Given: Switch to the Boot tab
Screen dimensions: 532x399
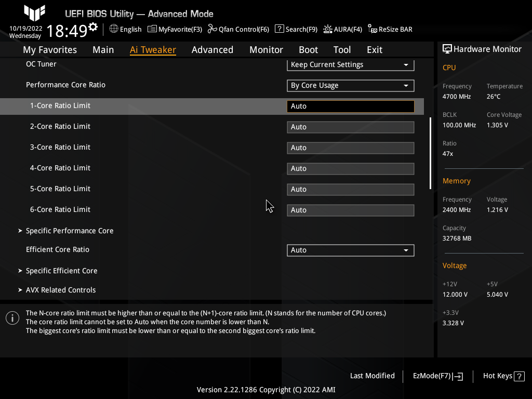Looking at the screenshot, I should coord(308,49).
